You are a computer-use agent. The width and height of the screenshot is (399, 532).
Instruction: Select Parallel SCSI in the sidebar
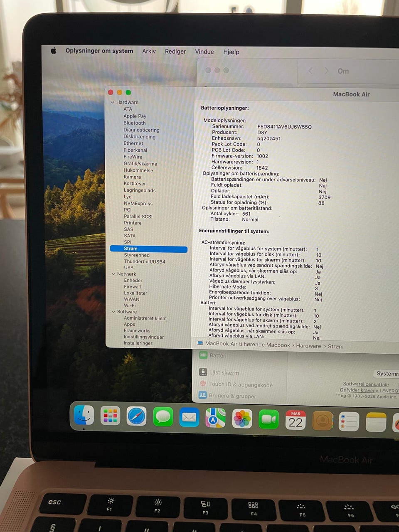tap(138, 217)
